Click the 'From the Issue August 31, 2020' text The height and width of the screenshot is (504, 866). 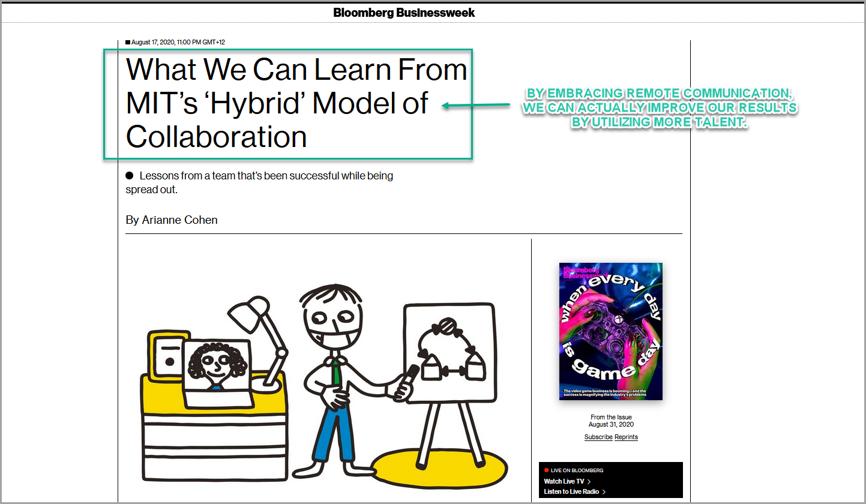click(611, 421)
